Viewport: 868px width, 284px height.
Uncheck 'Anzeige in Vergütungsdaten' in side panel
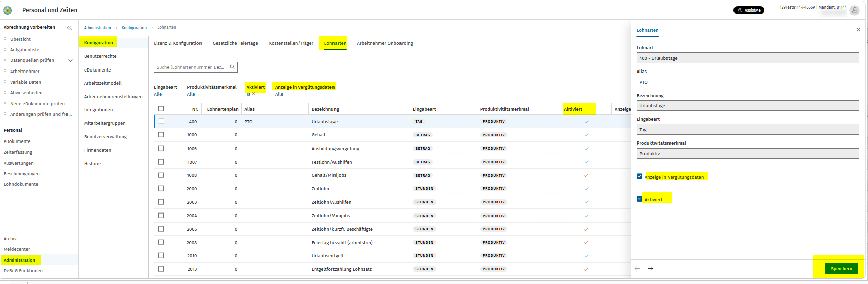point(639,176)
